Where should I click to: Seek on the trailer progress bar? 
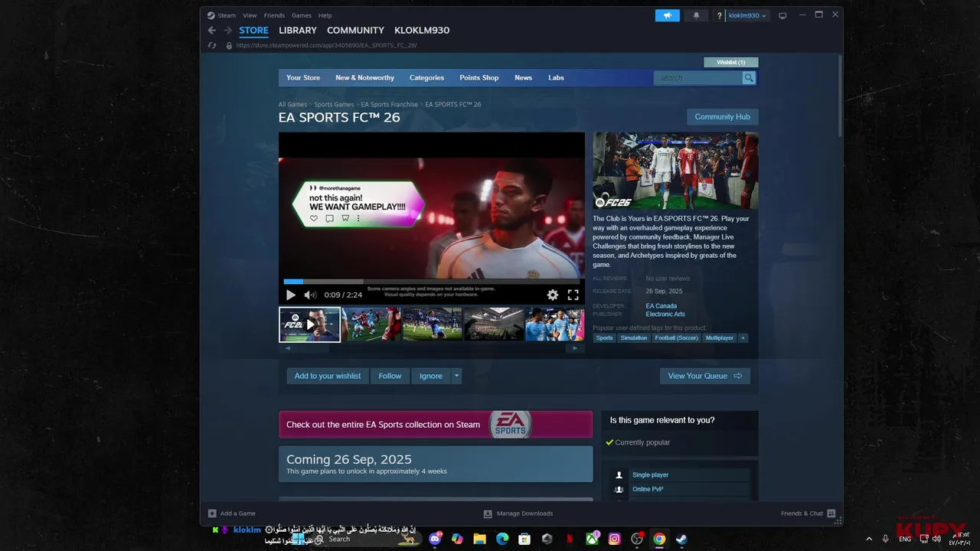(x=432, y=282)
